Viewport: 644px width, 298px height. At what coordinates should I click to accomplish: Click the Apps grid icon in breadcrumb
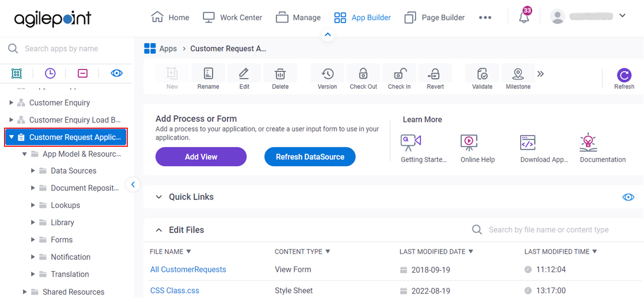[150, 48]
